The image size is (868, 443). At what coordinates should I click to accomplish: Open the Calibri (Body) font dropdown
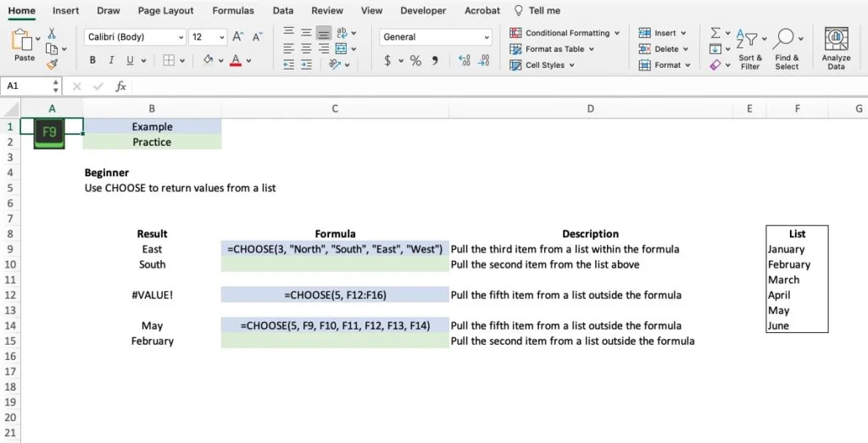point(181,37)
